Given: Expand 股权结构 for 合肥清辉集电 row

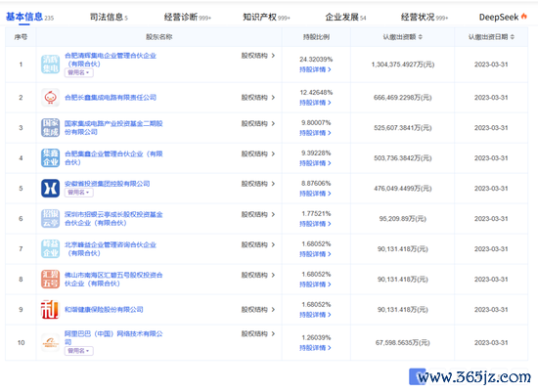Looking at the screenshot, I should tap(258, 56).
